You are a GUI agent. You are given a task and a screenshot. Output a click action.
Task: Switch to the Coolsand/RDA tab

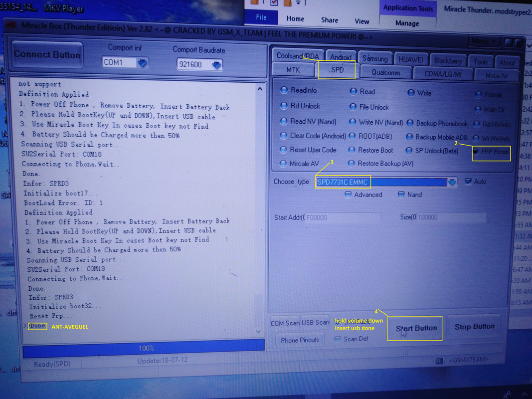(298, 56)
